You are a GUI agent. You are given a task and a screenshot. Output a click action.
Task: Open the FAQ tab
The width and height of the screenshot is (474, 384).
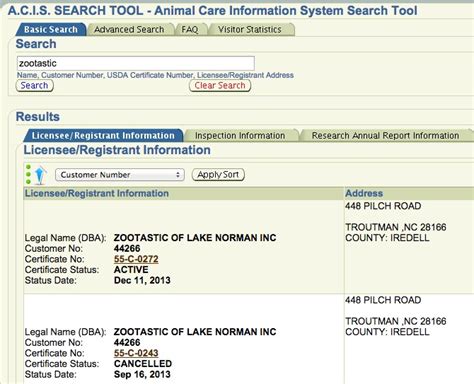(x=190, y=30)
